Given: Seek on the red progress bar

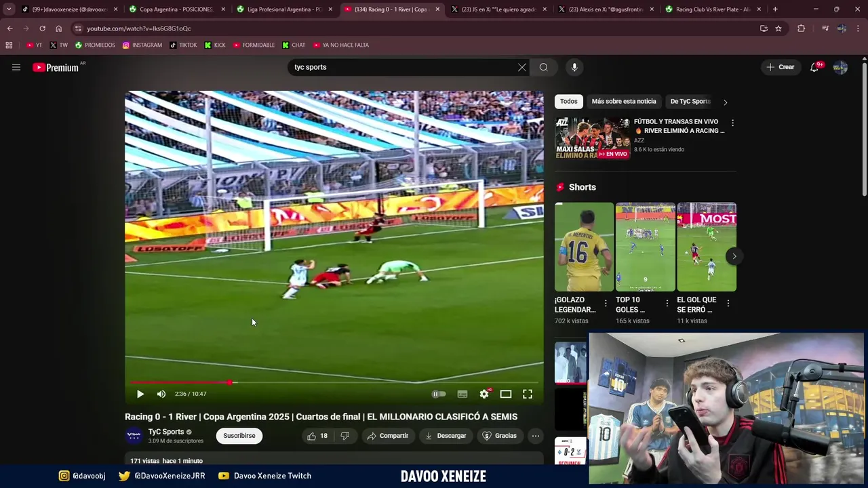Looking at the screenshot, I should click(334, 383).
